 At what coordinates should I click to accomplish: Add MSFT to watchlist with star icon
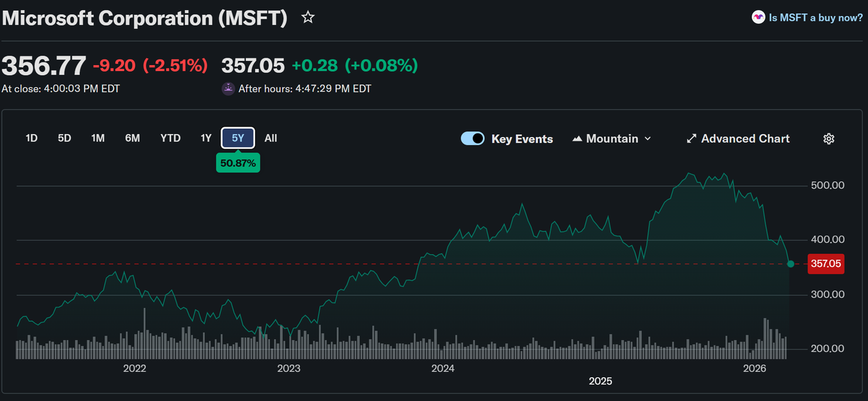[308, 18]
